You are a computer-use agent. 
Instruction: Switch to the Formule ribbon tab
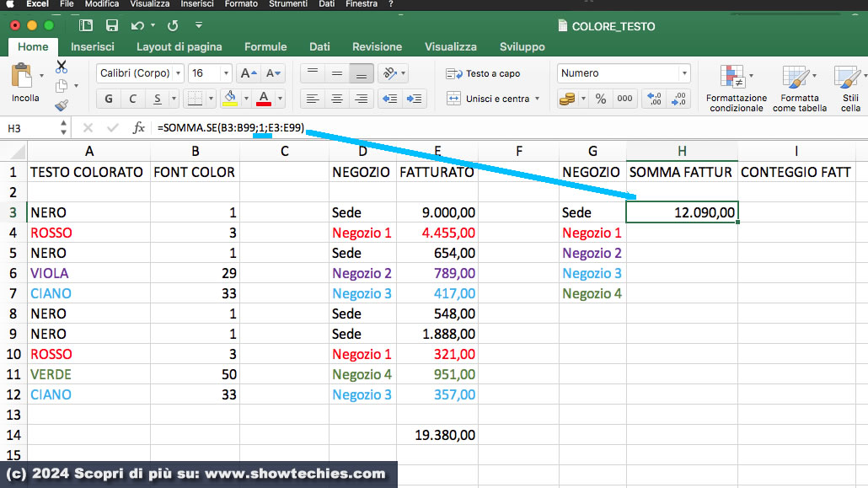(x=265, y=46)
